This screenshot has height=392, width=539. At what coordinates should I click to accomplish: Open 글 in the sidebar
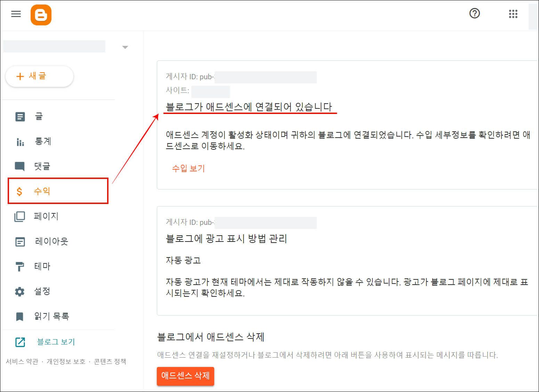(x=39, y=116)
